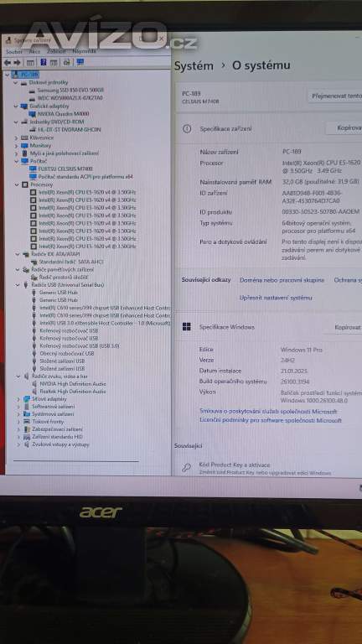362x644 pixels.
Task: Collapse the Procesory category
Action: 16,184
